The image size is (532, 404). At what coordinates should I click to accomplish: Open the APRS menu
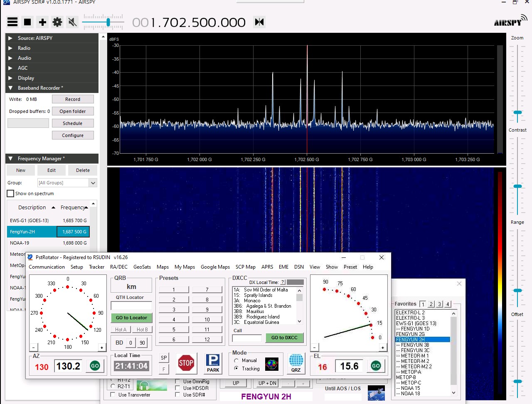(x=267, y=267)
